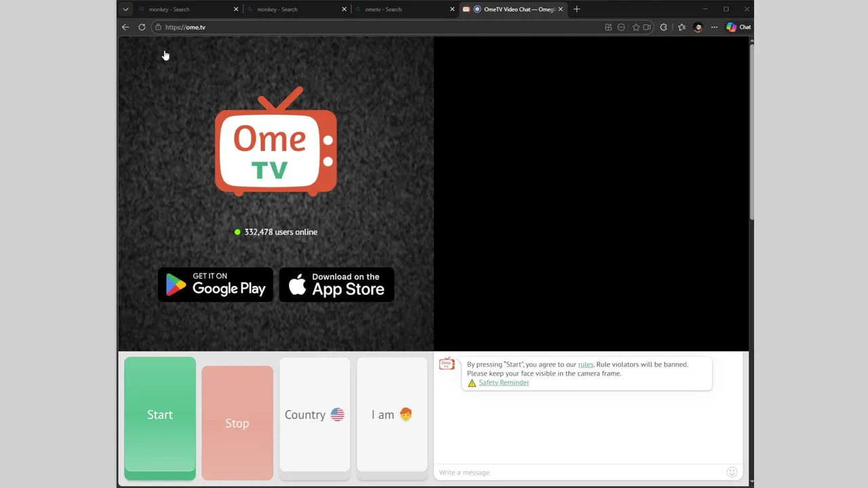Open Settings and more menu
The image size is (868, 488).
tap(714, 27)
